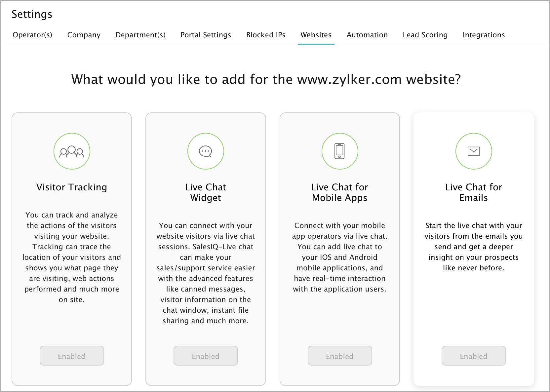Viewport: 550px width, 392px height.
Task: Click Enabled button under Live Chat Widget
Action: coord(206,356)
